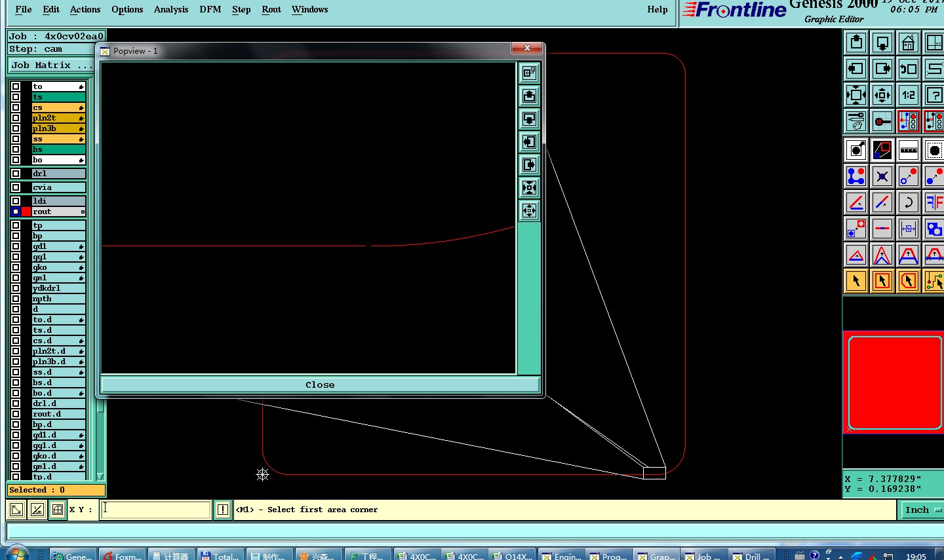Open the File menu

[x=24, y=9]
